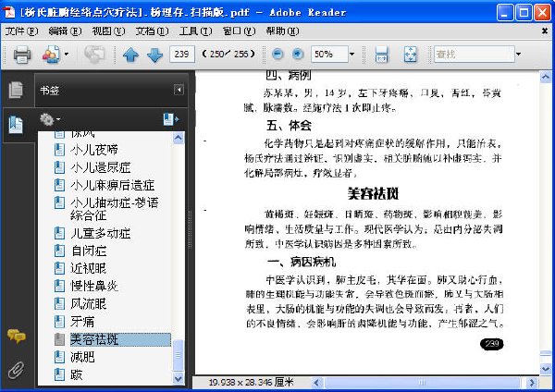Select bookmark 风流眼
The width and height of the screenshot is (555, 392).
[x=89, y=303]
